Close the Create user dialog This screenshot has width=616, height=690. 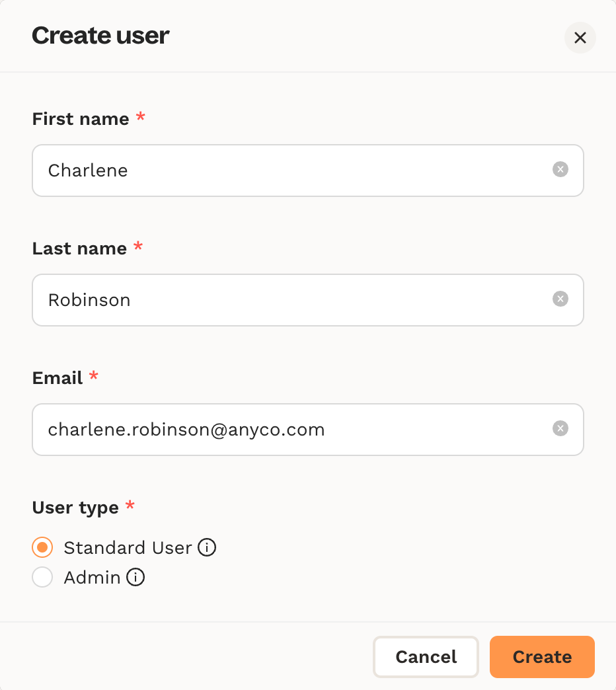580,38
